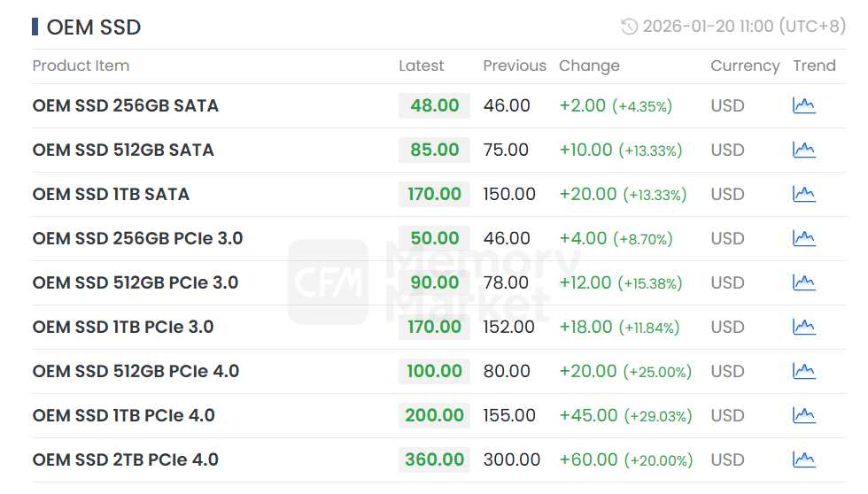The width and height of the screenshot is (868, 494).
Task: Open the OEM SSD 1TB PCIe 4.0 item
Action: [x=123, y=415]
